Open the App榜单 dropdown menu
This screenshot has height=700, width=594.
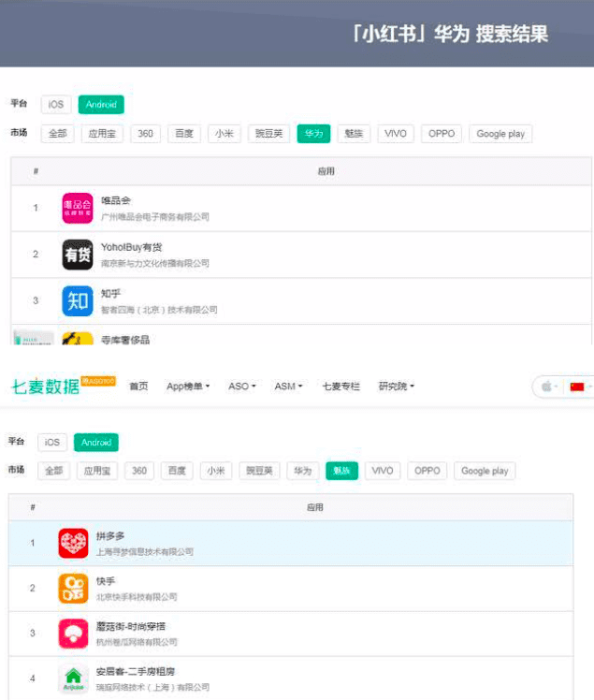point(188,386)
